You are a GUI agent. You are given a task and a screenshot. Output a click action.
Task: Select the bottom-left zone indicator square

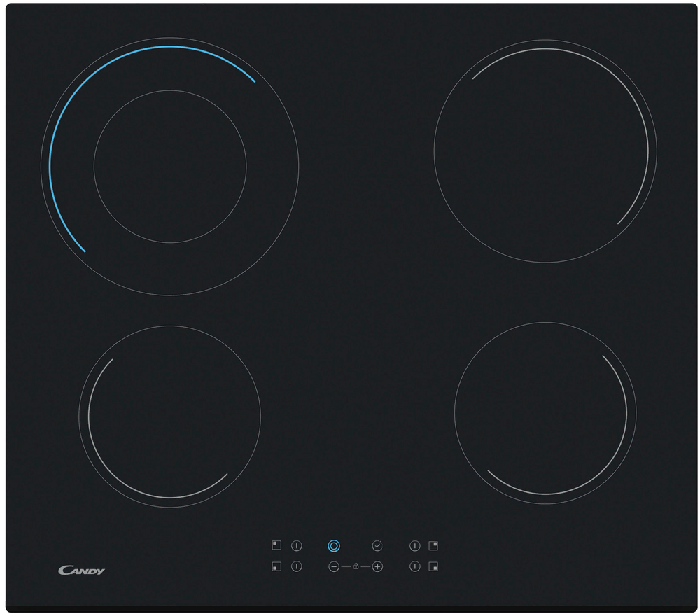pyautogui.click(x=276, y=566)
